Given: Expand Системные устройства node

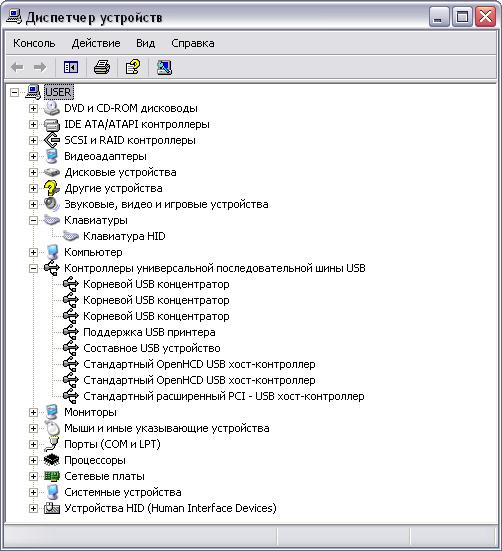Looking at the screenshot, I should point(33,492).
